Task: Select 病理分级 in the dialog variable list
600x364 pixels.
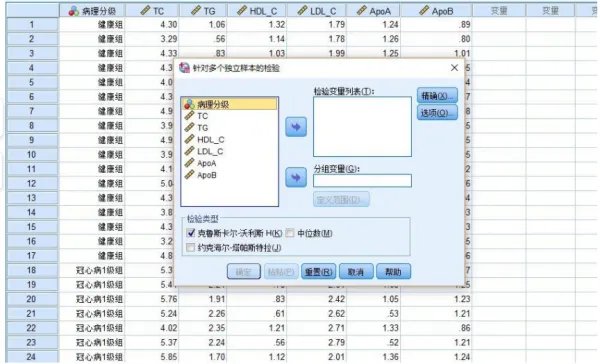Action: coord(229,104)
